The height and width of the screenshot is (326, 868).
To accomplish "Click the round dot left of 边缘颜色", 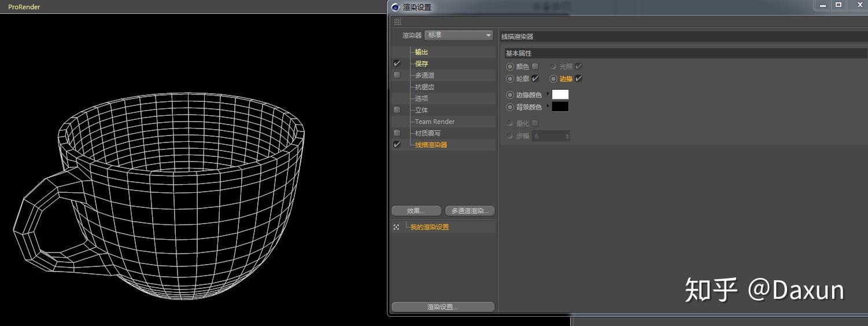I will (510, 95).
